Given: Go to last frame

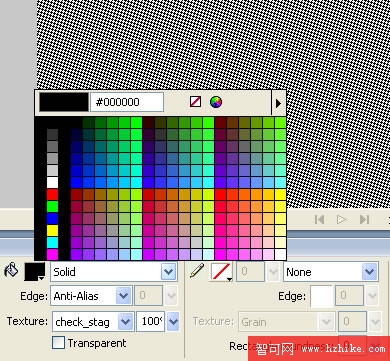Looking at the screenshot, I should pos(364,219).
